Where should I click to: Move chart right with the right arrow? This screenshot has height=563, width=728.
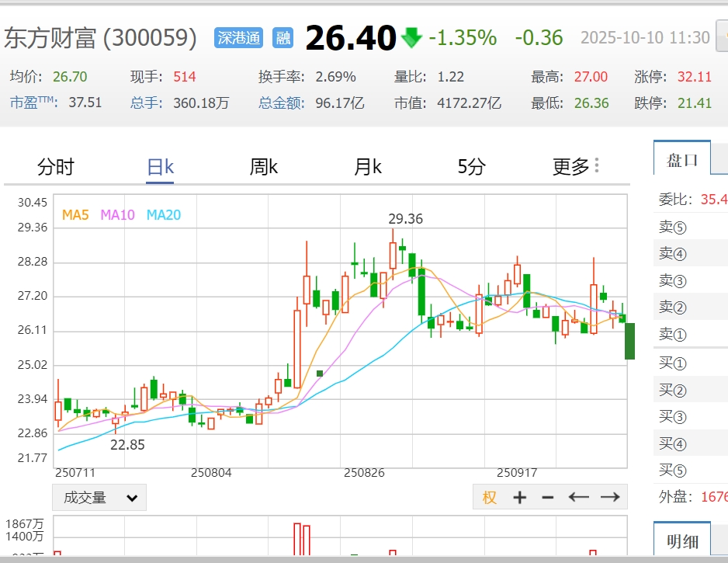click(609, 498)
